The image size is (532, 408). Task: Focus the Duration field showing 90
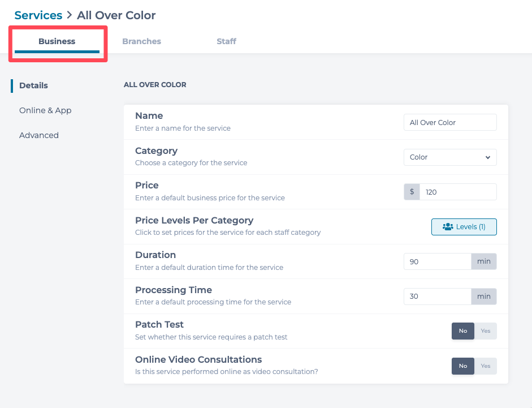coord(437,261)
